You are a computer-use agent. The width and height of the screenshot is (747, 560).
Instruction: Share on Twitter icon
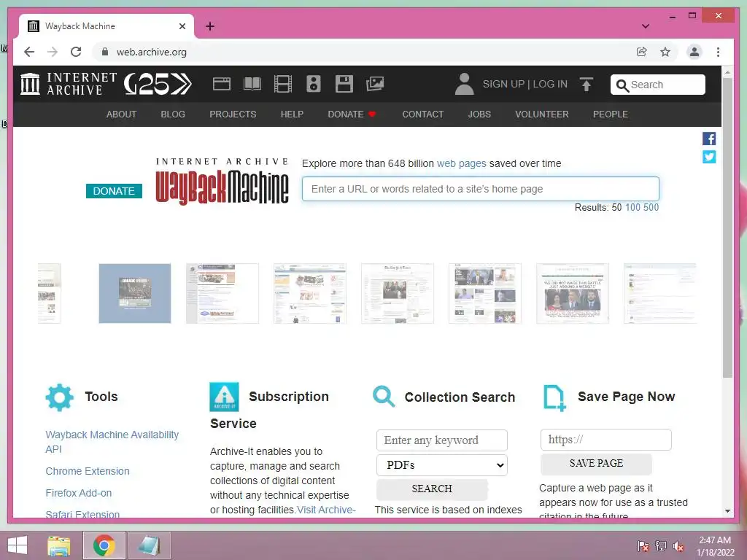(x=709, y=157)
